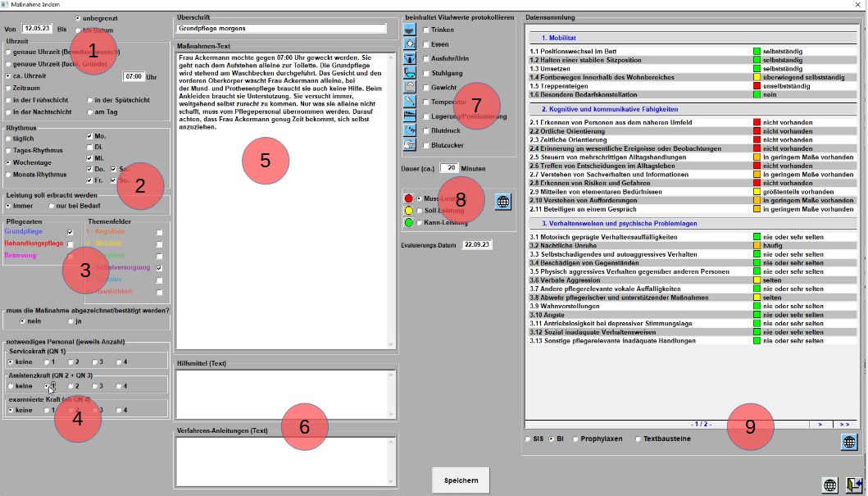868x496 pixels.
Task: Select the unbegrenzt radio option
Action: pyautogui.click(x=78, y=18)
